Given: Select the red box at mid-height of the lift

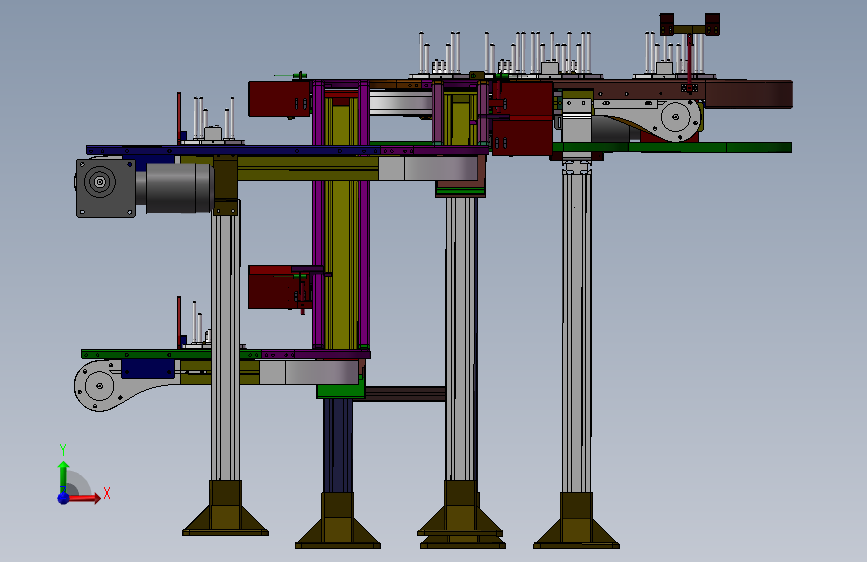Looking at the screenshot, I should [x=279, y=287].
